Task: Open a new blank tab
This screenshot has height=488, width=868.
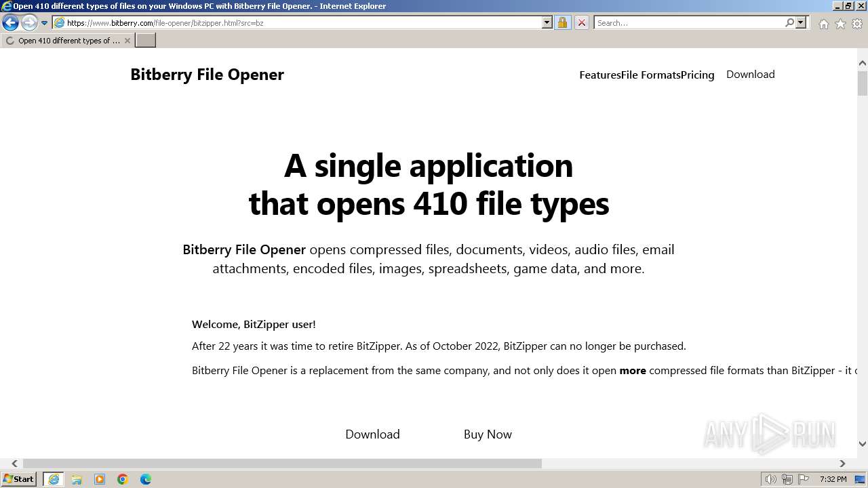Action: click(x=146, y=41)
